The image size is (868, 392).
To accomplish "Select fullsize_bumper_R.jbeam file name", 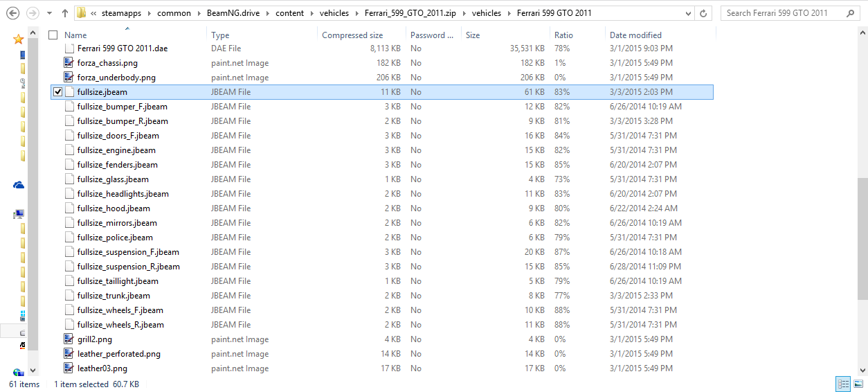I will click(x=123, y=121).
